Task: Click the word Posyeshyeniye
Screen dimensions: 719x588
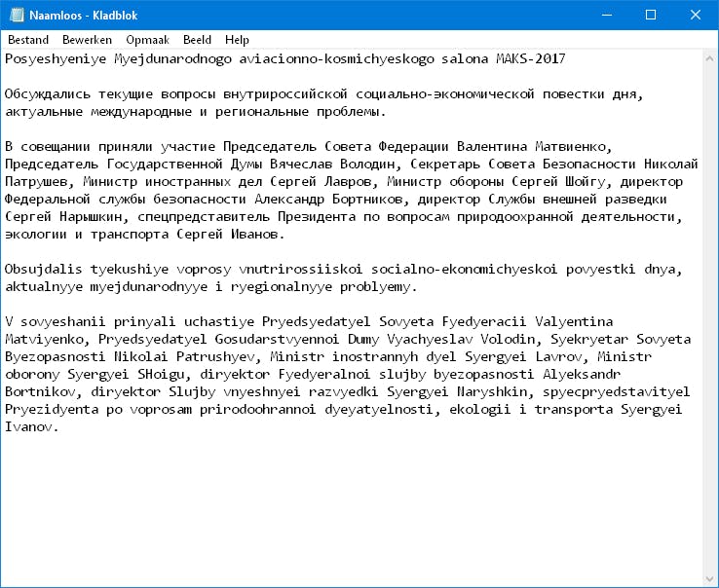Action: tap(56, 58)
